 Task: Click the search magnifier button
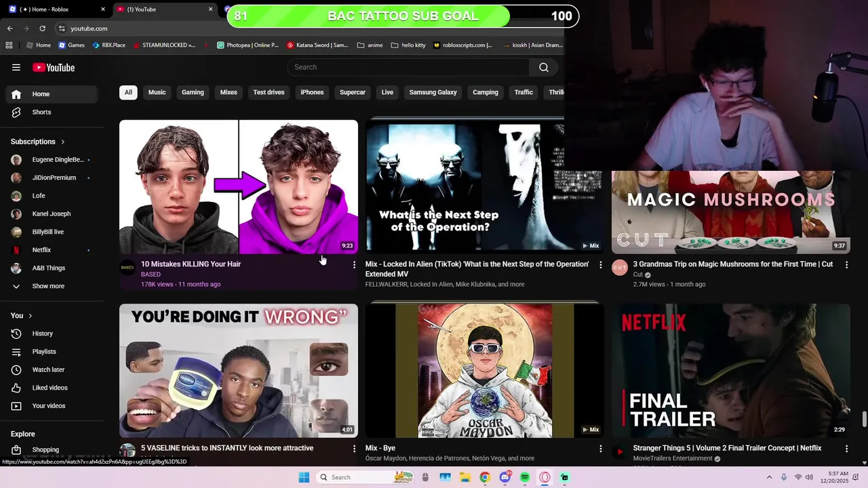[544, 67]
